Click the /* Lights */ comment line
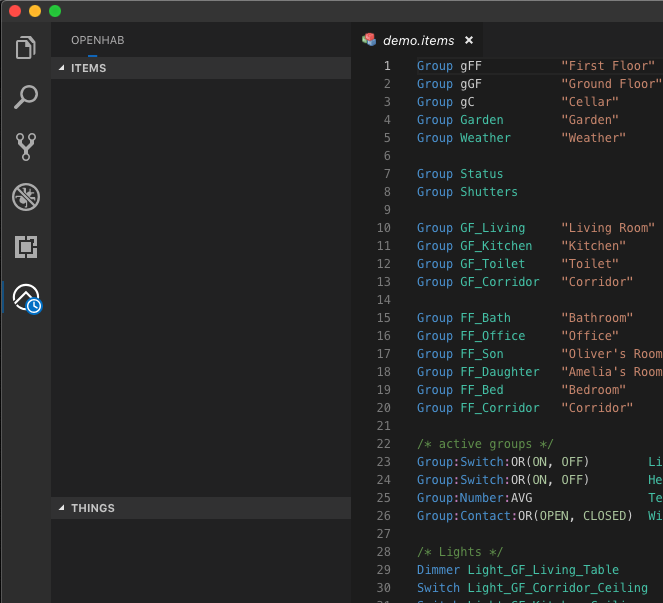 (459, 552)
